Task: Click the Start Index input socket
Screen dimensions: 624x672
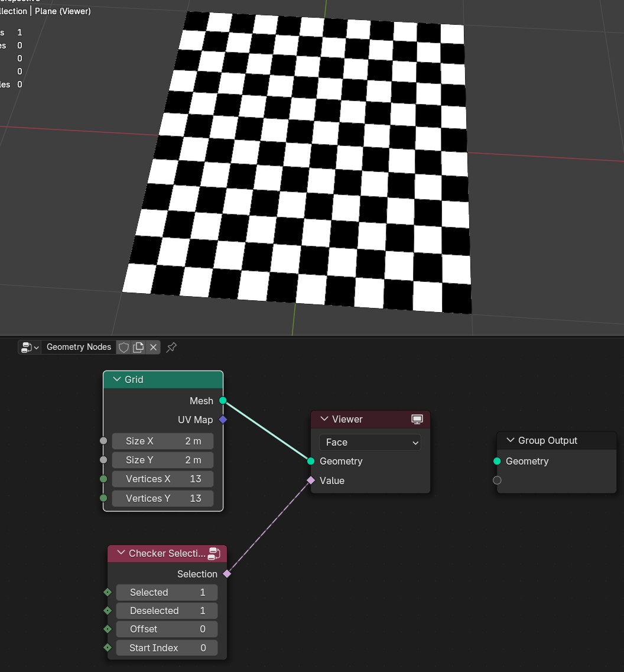Action: click(108, 648)
